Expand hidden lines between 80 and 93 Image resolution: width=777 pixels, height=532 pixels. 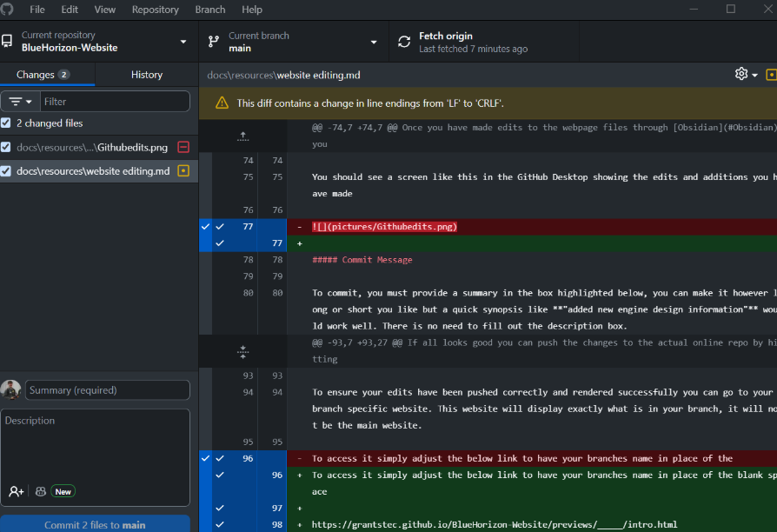(242, 351)
